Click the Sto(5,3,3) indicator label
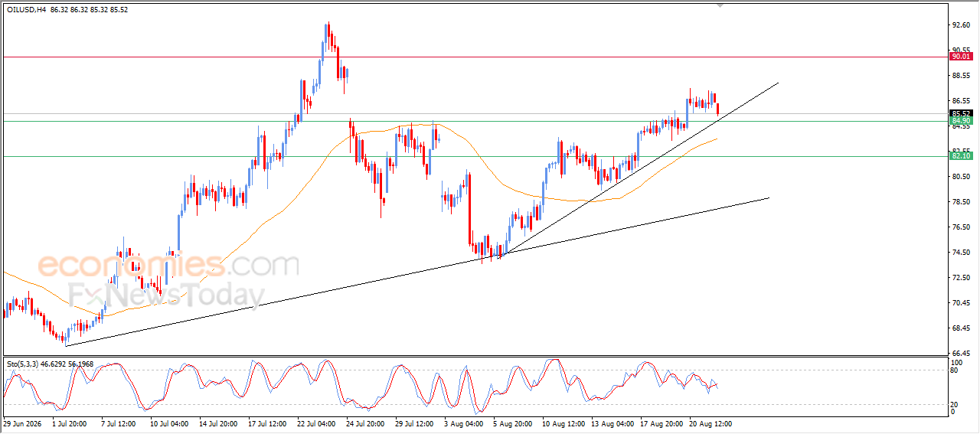The height and width of the screenshot is (434, 980). (23, 364)
